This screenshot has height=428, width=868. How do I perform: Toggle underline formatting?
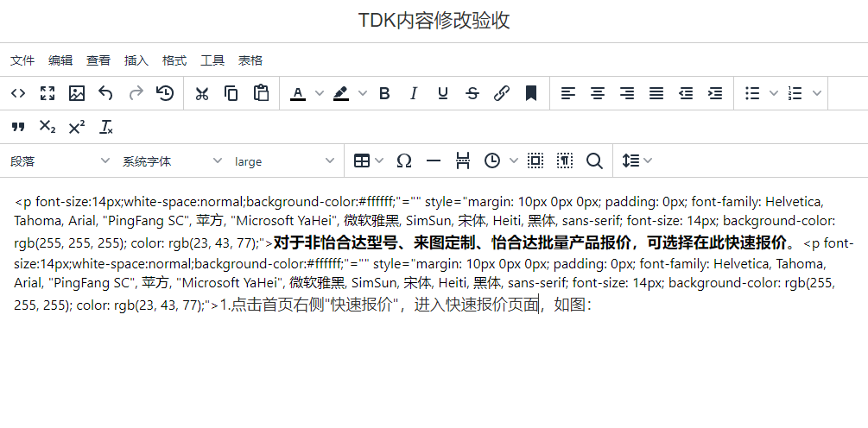click(443, 93)
